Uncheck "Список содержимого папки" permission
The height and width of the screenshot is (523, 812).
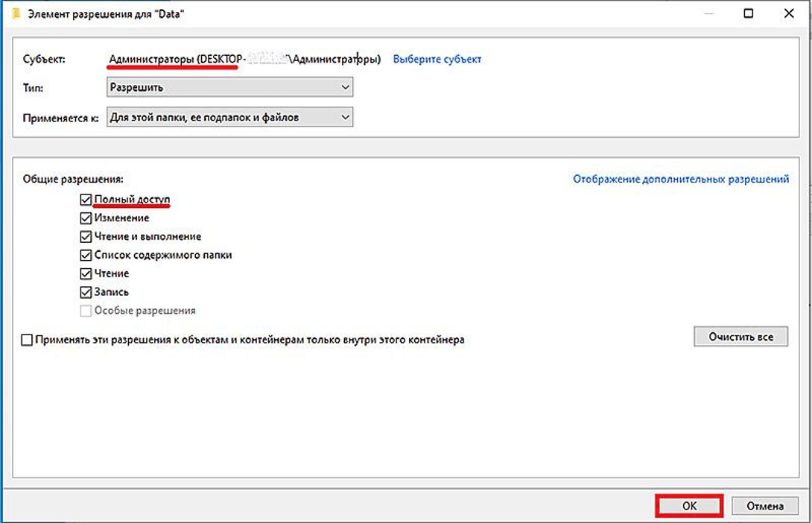click(x=86, y=255)
